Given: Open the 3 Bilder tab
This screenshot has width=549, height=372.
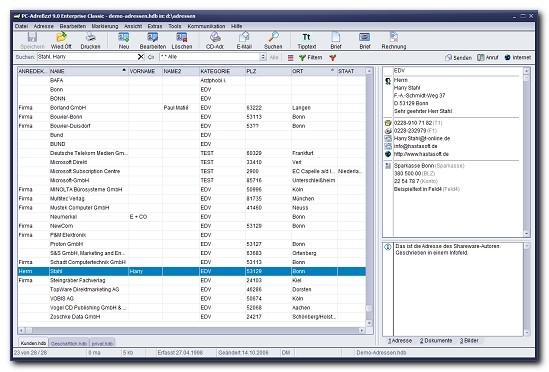Looking at the screenshot, I should [x=469, y=340].
